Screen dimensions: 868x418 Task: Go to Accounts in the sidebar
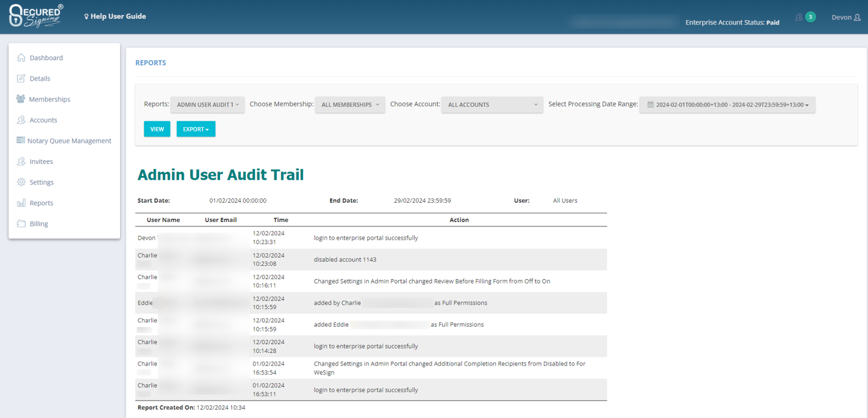pos(43,120)
